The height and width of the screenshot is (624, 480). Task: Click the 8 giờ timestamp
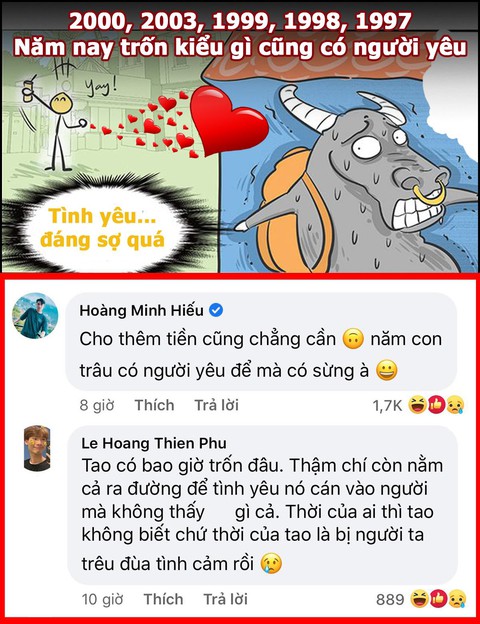pyautogui.click(x=97, y=405)
